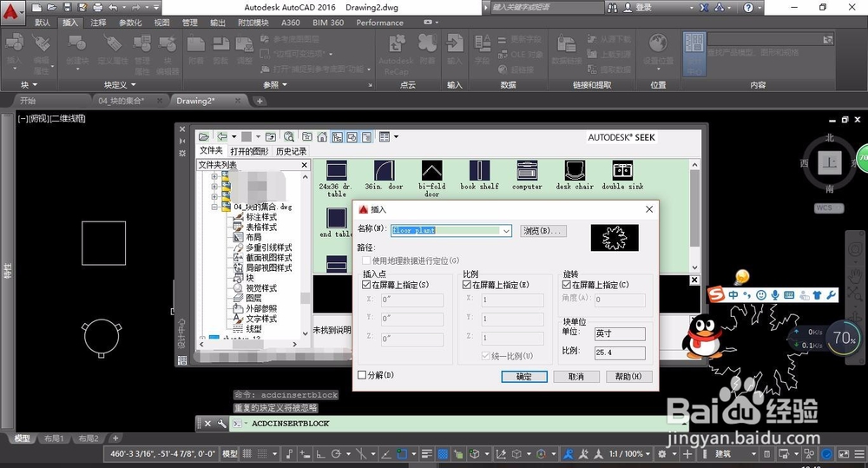Screen dimensions: 868x468
Task: Toggle the Description pane icon in Design Center
Action: click(x=366, y=137)
